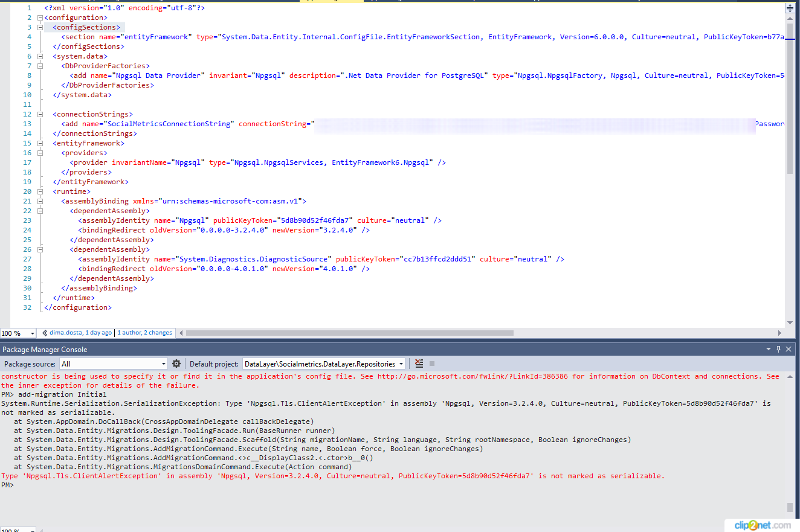
Task: Click the xml version declaration on line 1
Action: (124, 8)
